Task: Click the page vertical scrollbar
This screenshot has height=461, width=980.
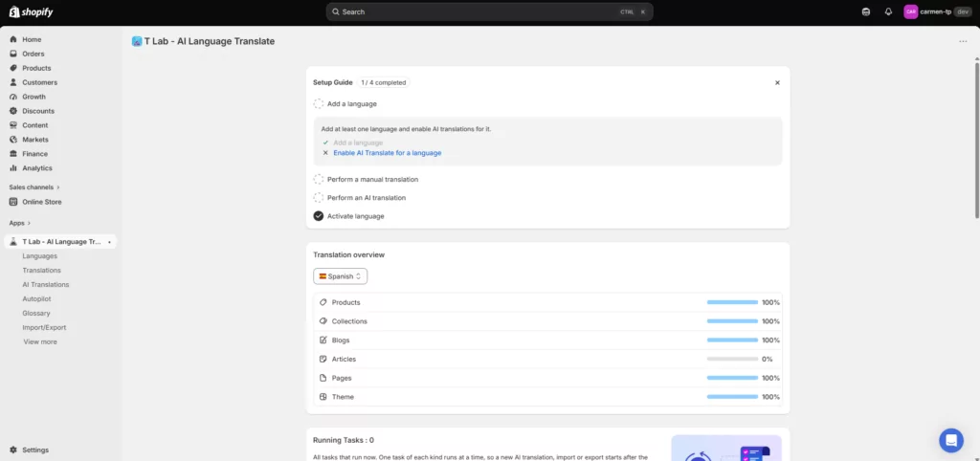Action: pyautogui.click(x=977, y=139)
